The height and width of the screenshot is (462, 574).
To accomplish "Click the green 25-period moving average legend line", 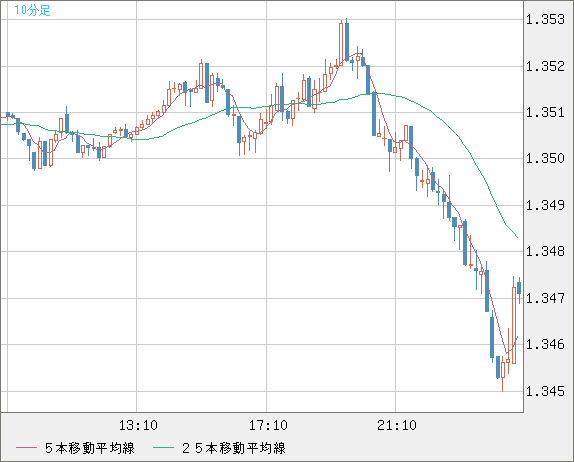I will click(x=163, y=448).
